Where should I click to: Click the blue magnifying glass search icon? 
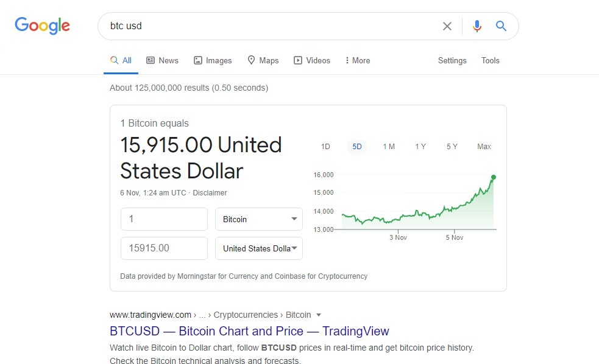pos(501,26)
